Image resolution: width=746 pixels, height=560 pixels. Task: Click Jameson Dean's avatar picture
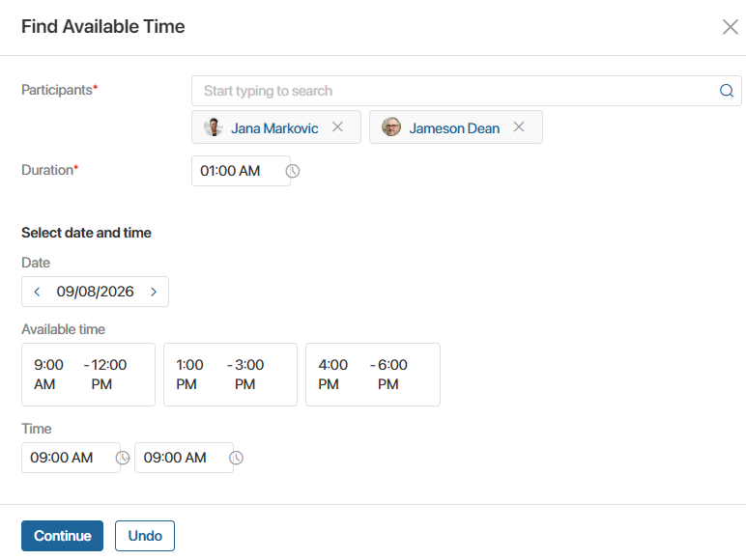point(391,126)
